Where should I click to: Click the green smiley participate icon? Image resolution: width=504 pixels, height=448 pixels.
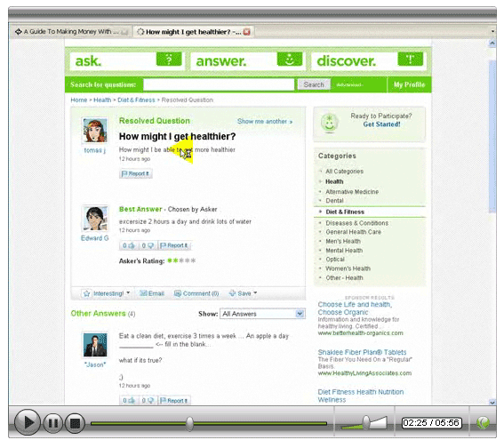(x=330, y=123)
